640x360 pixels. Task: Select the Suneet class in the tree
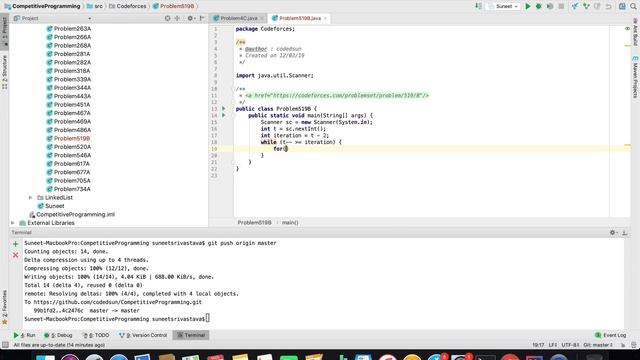tap(51, 206)
